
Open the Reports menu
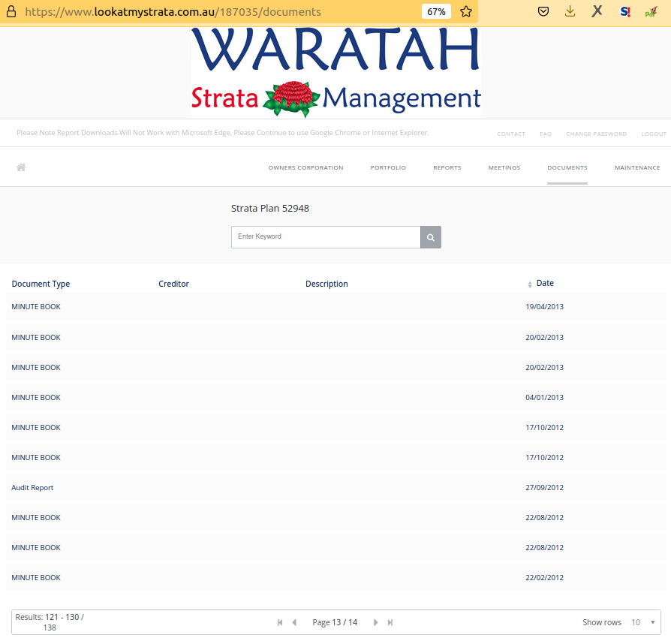(x=447, y=167)
